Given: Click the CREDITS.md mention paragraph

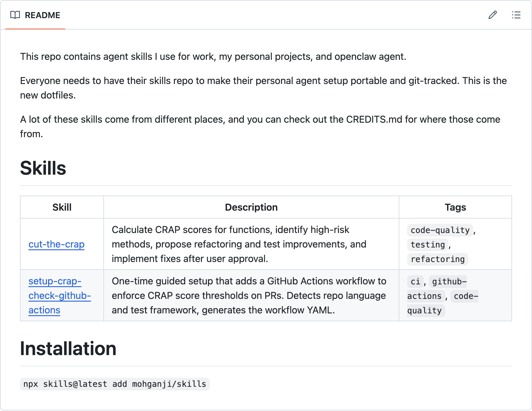Looking at the screenshot, I should 260,127.
